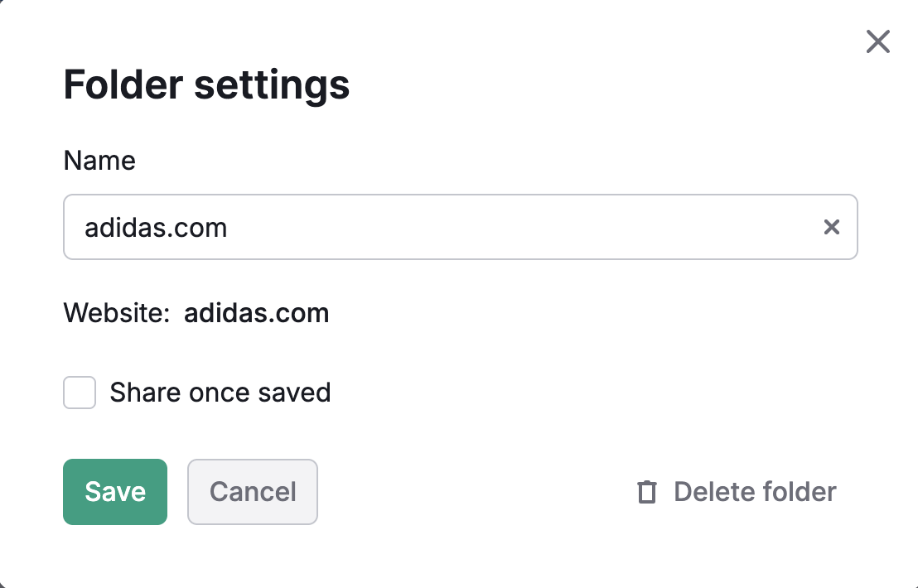918x588 pixels.
Task: Click the 'Name' field label
Action: tap(99, 161)
